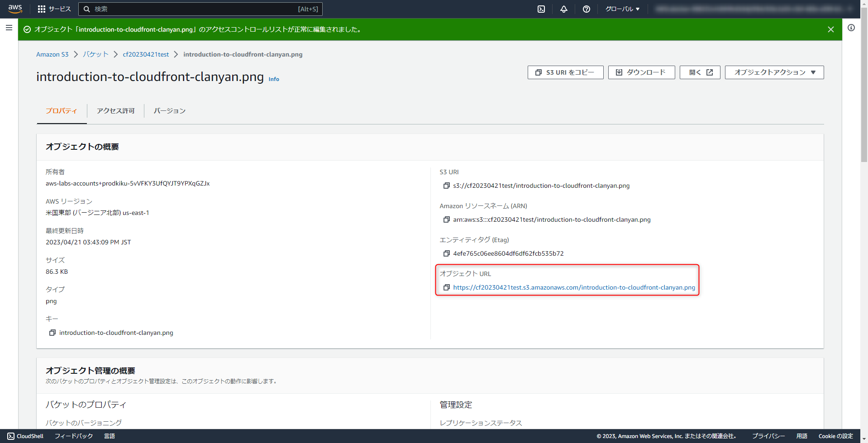Copy the Etag using its copy icon
The width and height of the screenshot is (868, 443).
tap(446, 253)
